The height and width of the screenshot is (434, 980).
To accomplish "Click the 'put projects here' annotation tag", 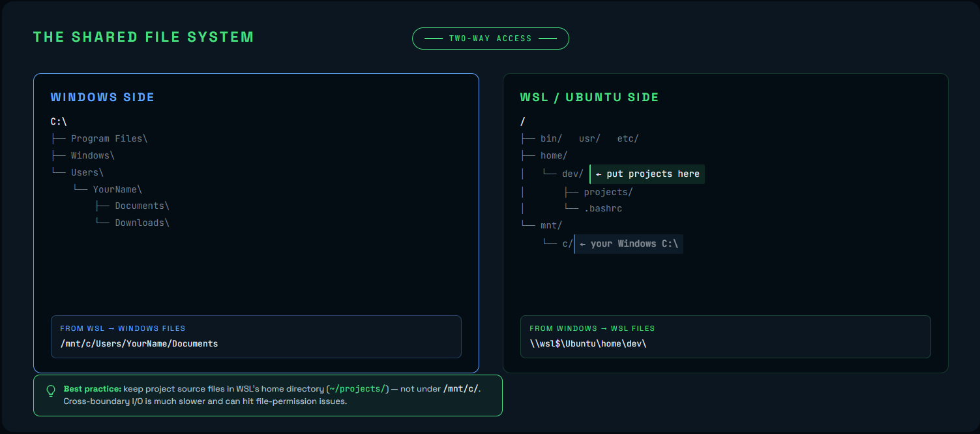I will click(x=647, y=174).
